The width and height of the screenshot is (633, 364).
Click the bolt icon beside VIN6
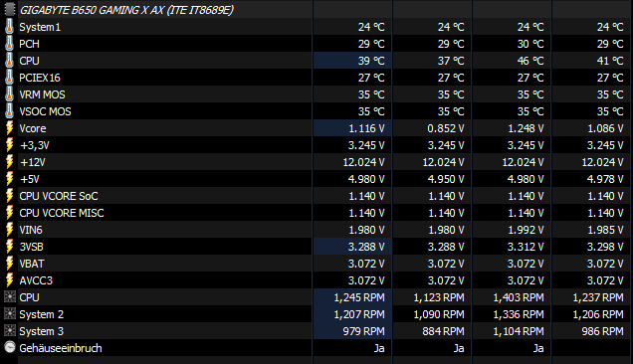tap(9, 230)
